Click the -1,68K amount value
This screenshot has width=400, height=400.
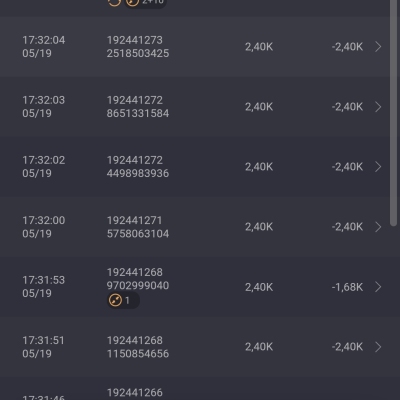coord(347,287)
